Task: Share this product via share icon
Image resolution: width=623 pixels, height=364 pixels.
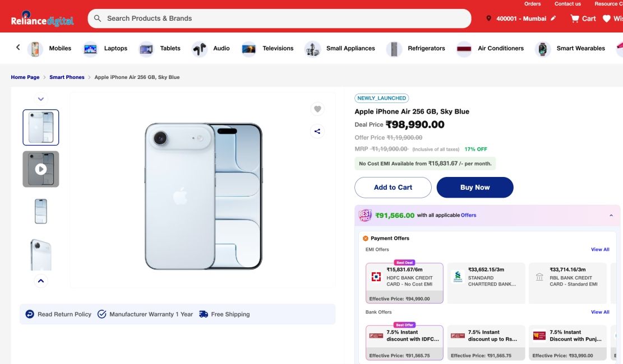Action: point(317,132)
